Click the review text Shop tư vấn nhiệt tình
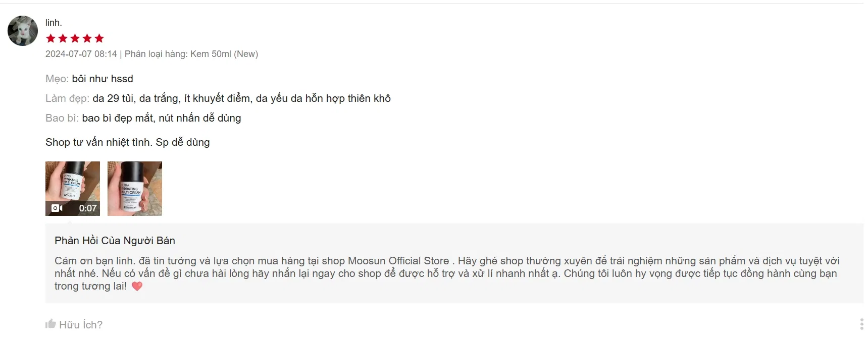The image size is (868, 340). (99, 142)
